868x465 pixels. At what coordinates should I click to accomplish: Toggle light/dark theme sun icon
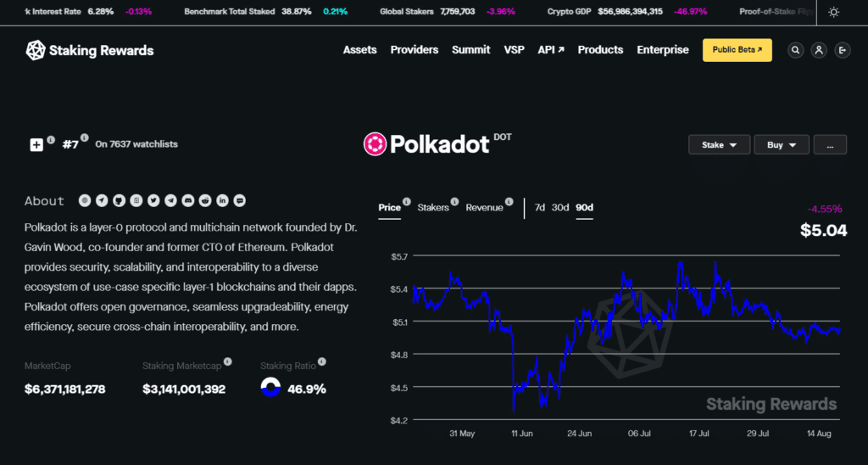(834, 12)
